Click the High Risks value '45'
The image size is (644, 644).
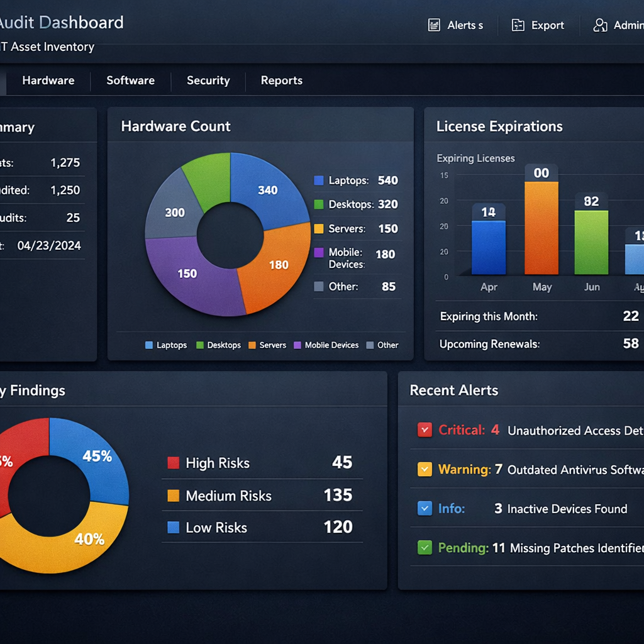342,462
